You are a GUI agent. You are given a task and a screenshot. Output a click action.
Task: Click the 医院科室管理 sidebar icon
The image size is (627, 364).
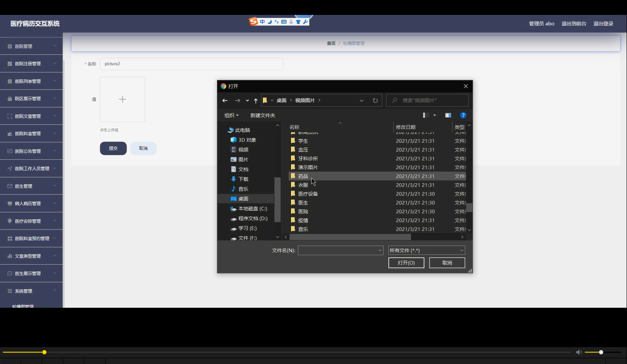click(x=10, y=134)
